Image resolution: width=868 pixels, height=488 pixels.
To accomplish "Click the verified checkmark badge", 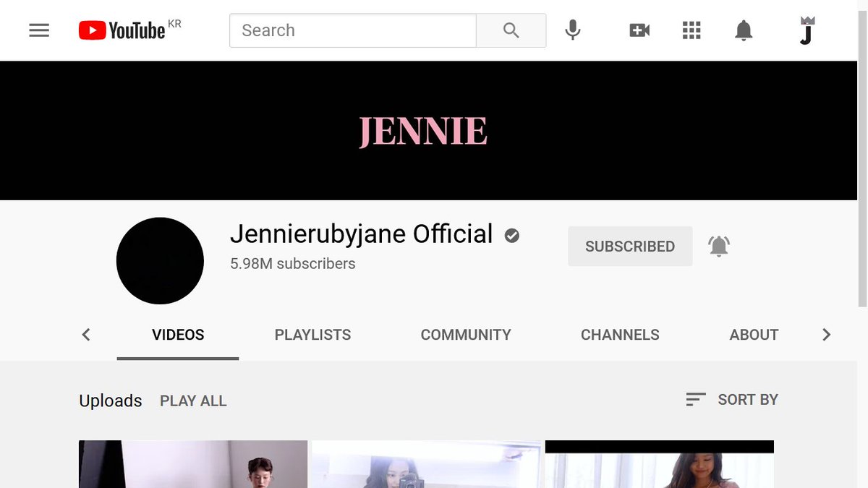I will [x=512, y=235].
